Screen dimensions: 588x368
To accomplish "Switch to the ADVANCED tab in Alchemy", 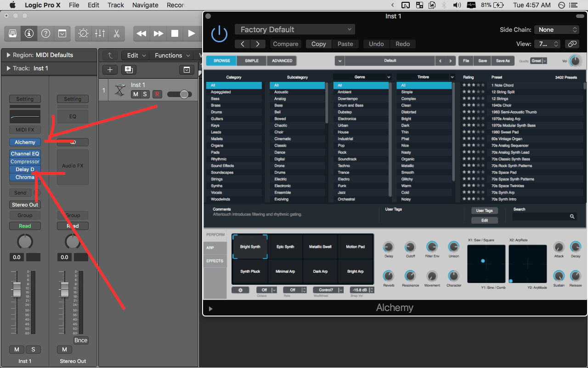I will (x=282, y=61).
